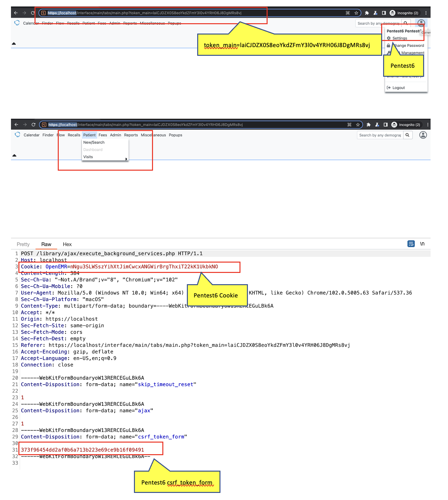Click the 'Cookie: OpenEMR=' header line
This screenshot has height=500, width=448.
tap(119, 267)
